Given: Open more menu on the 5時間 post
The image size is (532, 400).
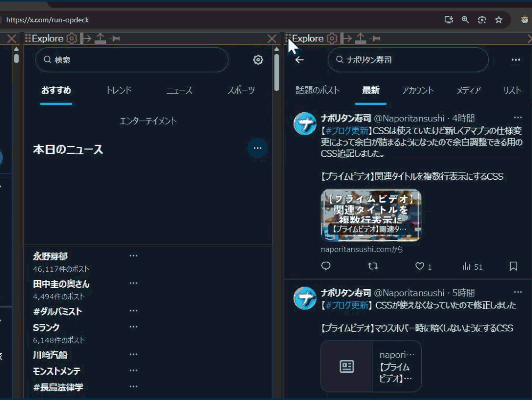Looking at the screenshot, I should 518,292.
